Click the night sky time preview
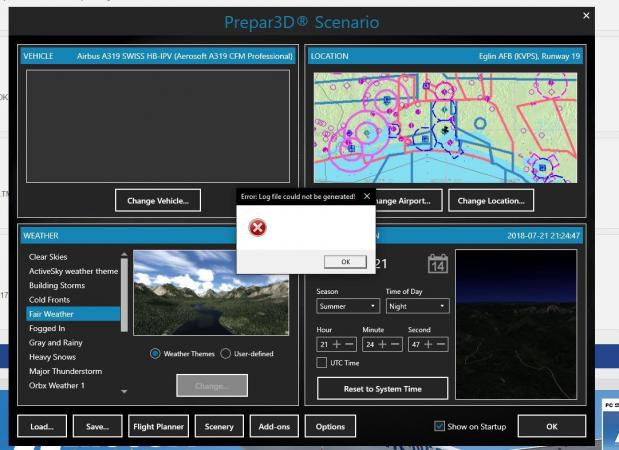This screenshot has height=450, width=619. 516,324
